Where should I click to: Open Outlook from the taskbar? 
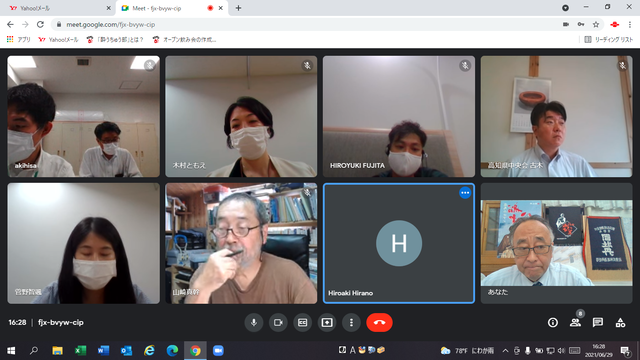pyautogui.click(x=126, y=351)
